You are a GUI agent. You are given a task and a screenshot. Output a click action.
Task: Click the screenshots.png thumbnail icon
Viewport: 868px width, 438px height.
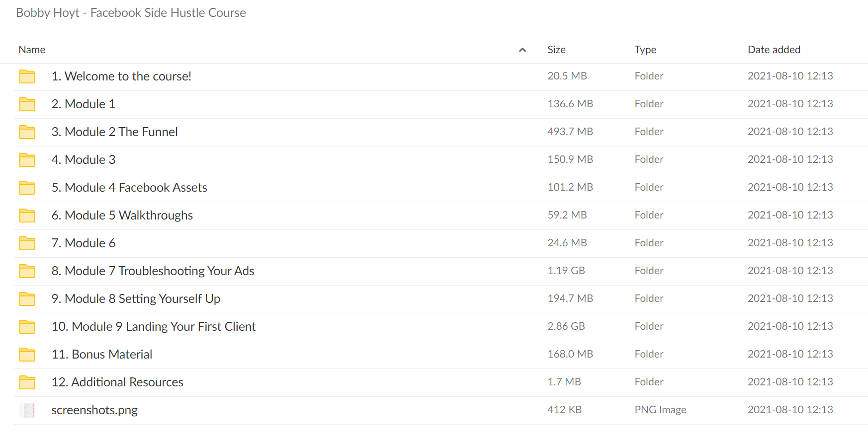27,410
